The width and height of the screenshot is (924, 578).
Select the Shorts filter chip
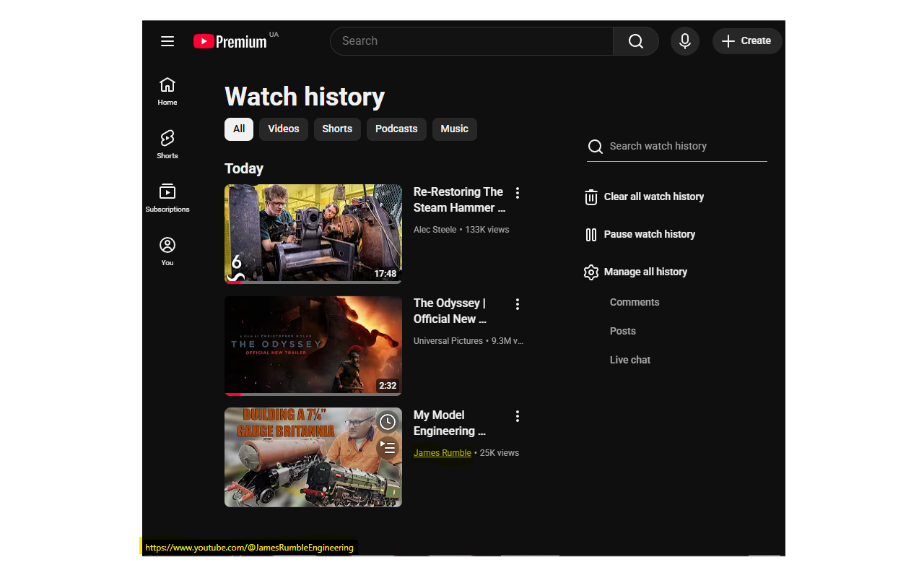pos(337,129)
